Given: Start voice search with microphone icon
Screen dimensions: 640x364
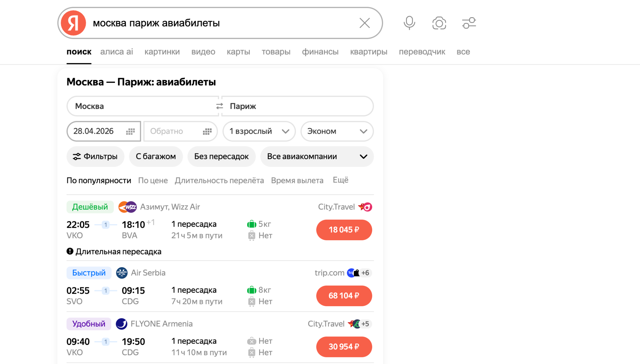Looking at the screenshot, I should (409, 23).
